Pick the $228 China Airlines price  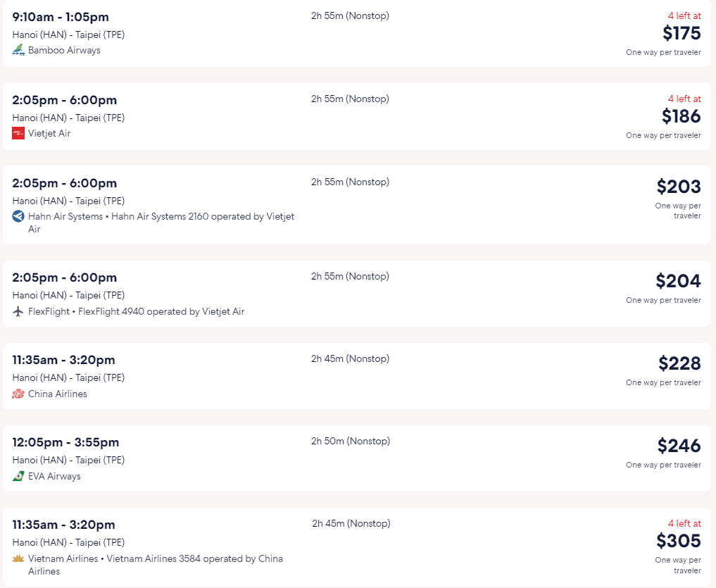[679, 363]
